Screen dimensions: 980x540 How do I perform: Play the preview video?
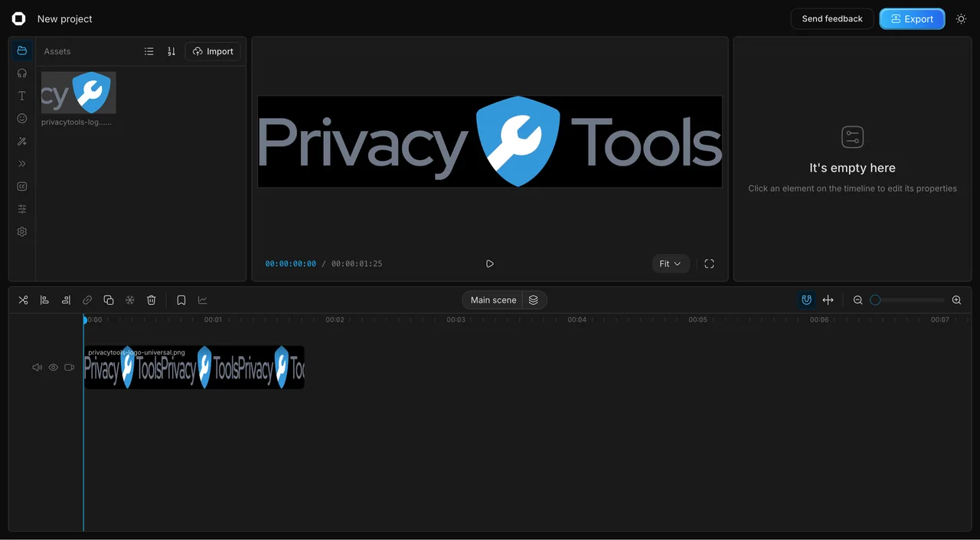click(490, 263)
